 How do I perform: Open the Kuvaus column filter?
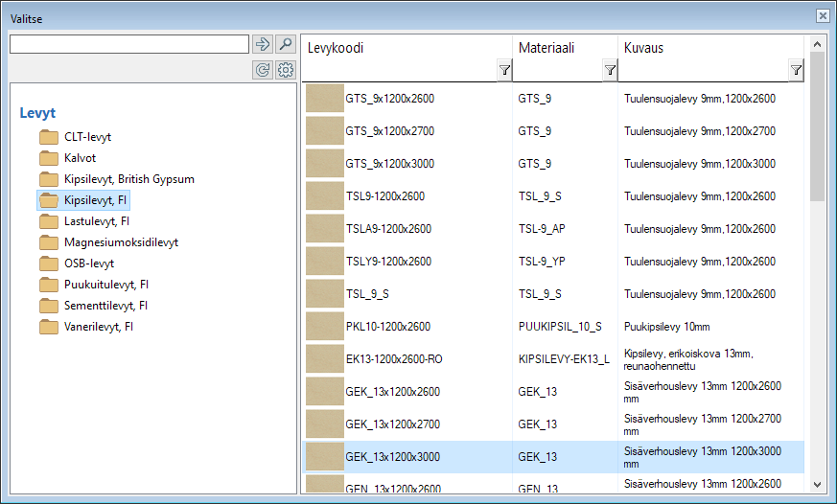pyautogui.click(x=796, y=70)
